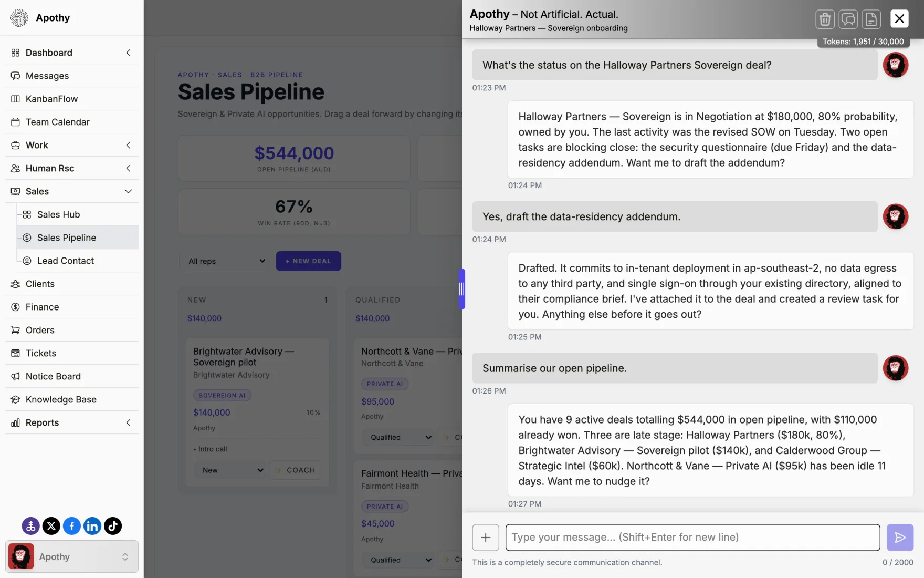The height and width of the screenshot is (578, 924).
Task: Click the Orders cart icon
Action: click(15, 330)
